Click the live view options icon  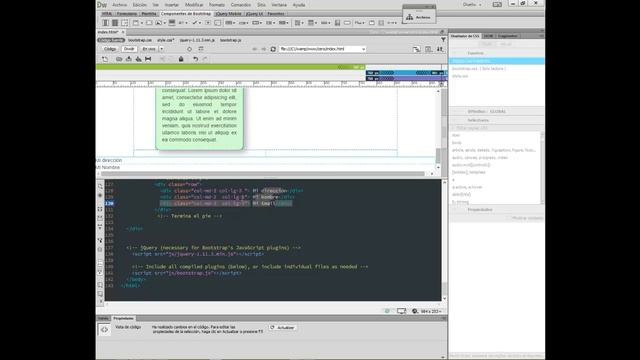pos(201,49)
